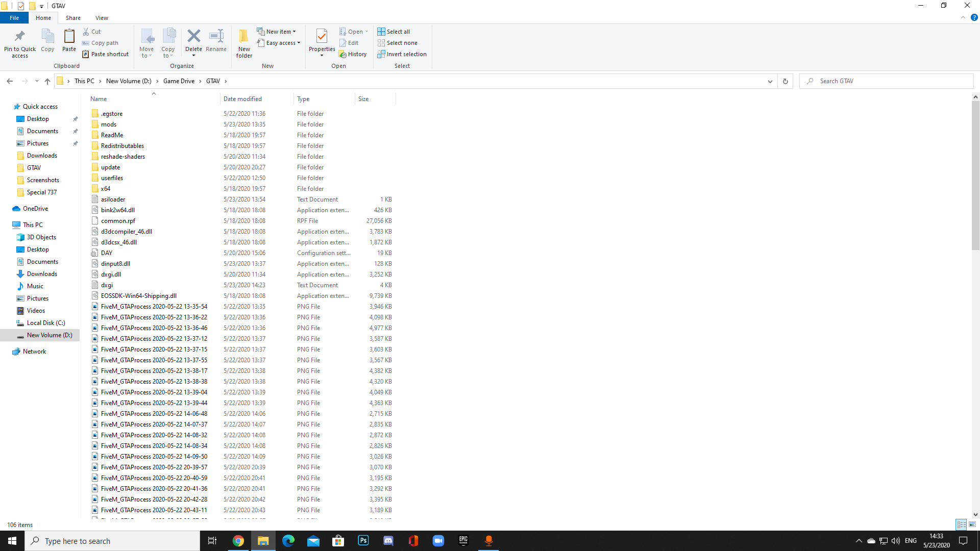The width and height of the screenshot is (980, 551).
Task: Open the Properties icon in the ribbon
Action: coord(322,37)
